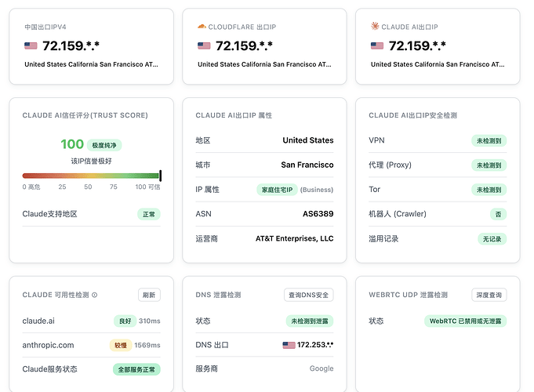This screenshot has width=534, height=392.
Task: Click the claude.ai row label
Action: click(x=38, y=321)
